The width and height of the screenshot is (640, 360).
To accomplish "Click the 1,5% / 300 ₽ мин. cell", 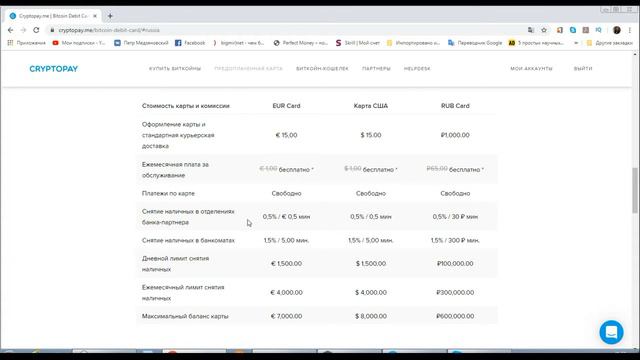I will [455, 240].
